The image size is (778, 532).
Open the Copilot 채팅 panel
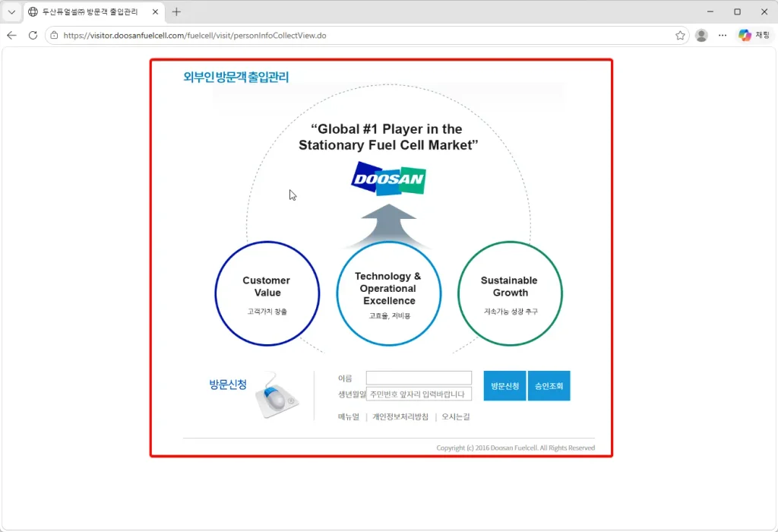pos(754,35)
